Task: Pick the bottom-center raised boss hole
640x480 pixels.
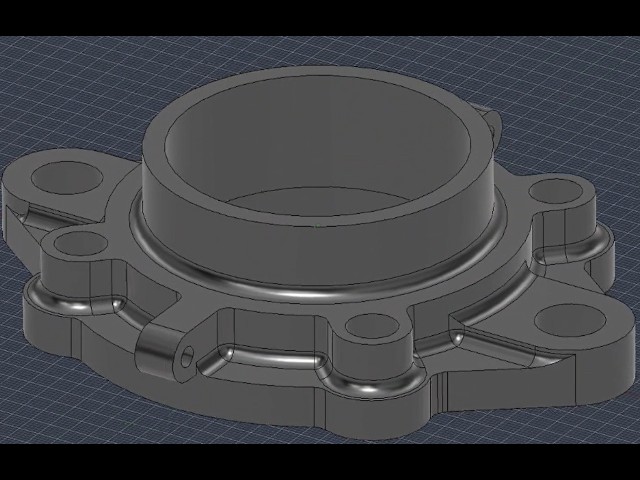Action: pos(372,326)
